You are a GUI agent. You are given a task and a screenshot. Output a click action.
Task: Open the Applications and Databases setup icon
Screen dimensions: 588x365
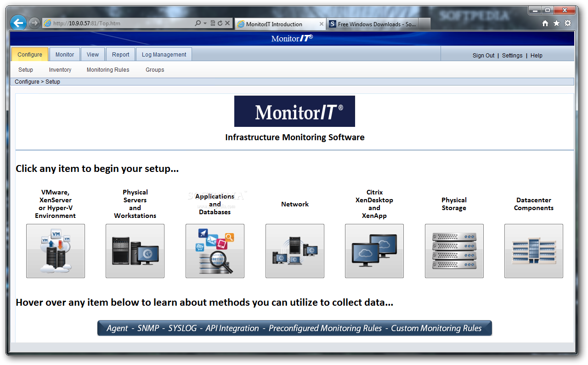tap(215, 251)
